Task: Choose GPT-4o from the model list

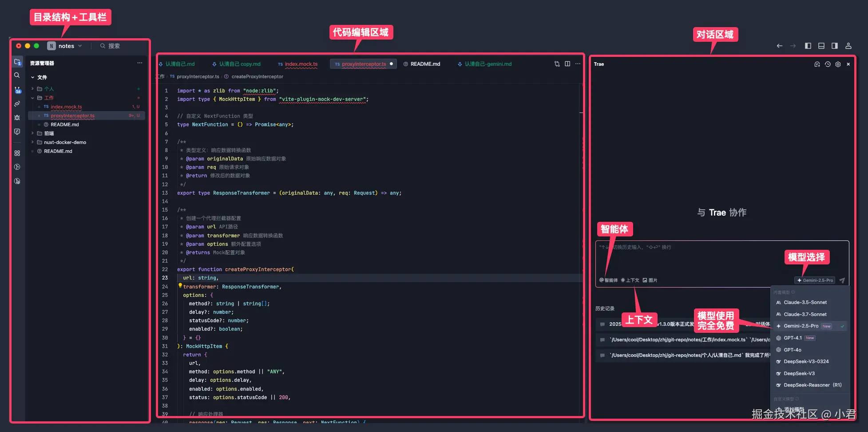Action: coord(810,350)
